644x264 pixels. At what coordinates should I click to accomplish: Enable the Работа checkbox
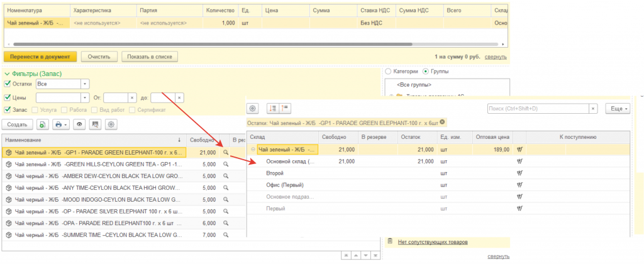[x=65, y=110]
